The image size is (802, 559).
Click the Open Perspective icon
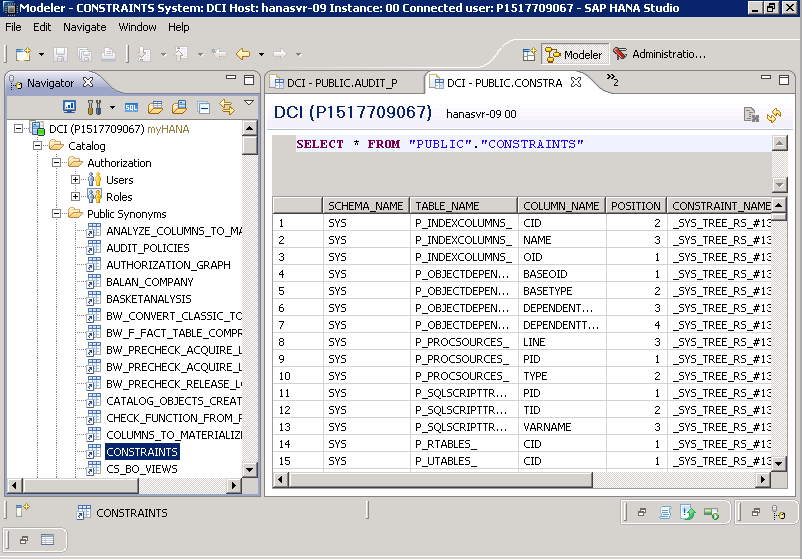pos(530,54)
